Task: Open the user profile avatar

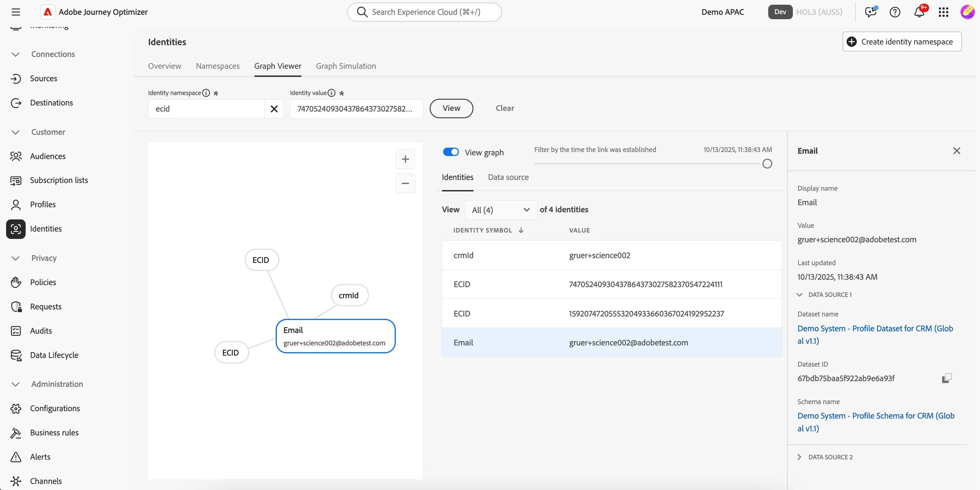Action: tap(967, 12)
